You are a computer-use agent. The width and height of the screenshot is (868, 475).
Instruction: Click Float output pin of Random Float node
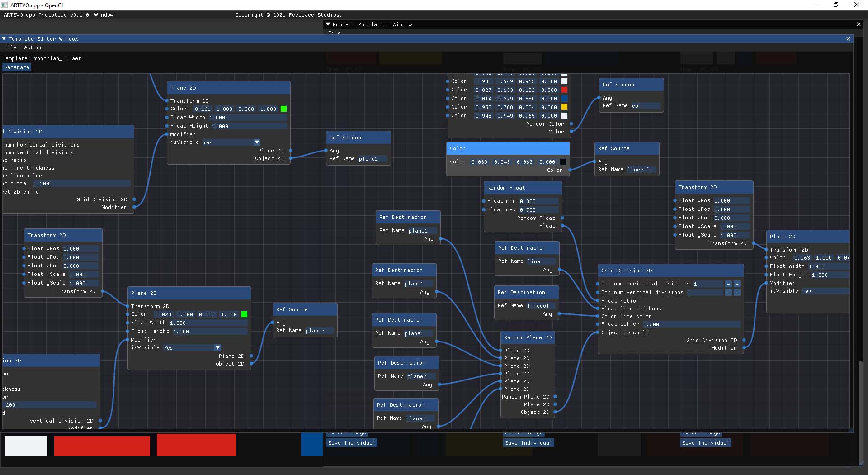562,226
